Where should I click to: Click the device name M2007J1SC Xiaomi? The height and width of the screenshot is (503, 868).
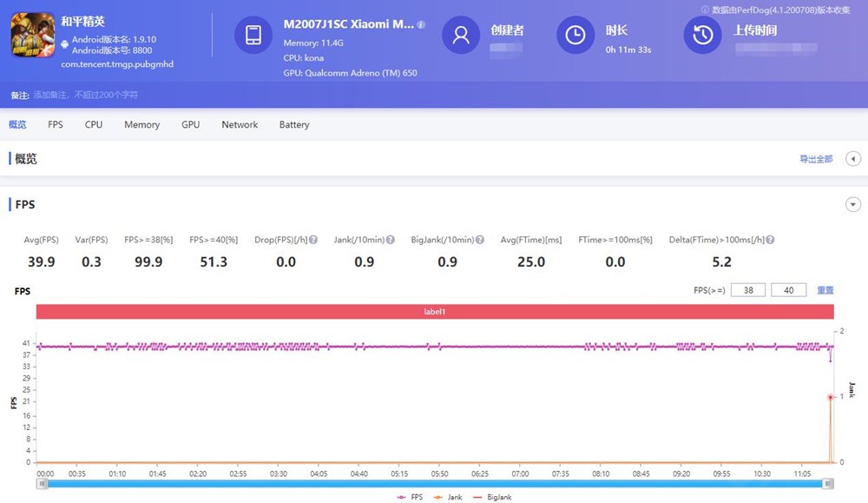(x=348, y=24)
